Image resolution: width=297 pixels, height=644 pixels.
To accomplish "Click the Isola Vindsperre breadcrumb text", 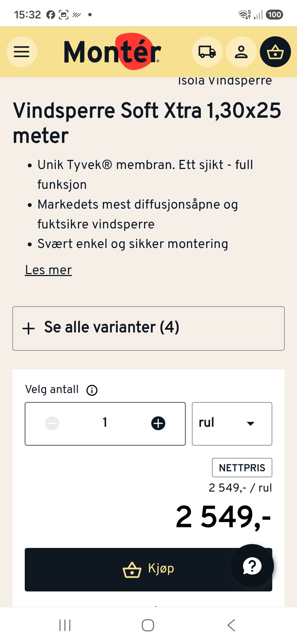I will [225, 81].
